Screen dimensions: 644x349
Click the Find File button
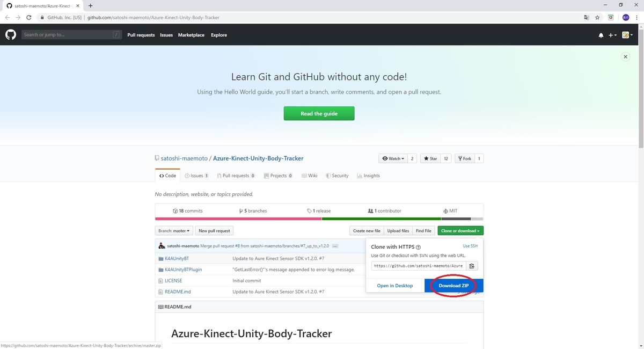pos(423,231)
